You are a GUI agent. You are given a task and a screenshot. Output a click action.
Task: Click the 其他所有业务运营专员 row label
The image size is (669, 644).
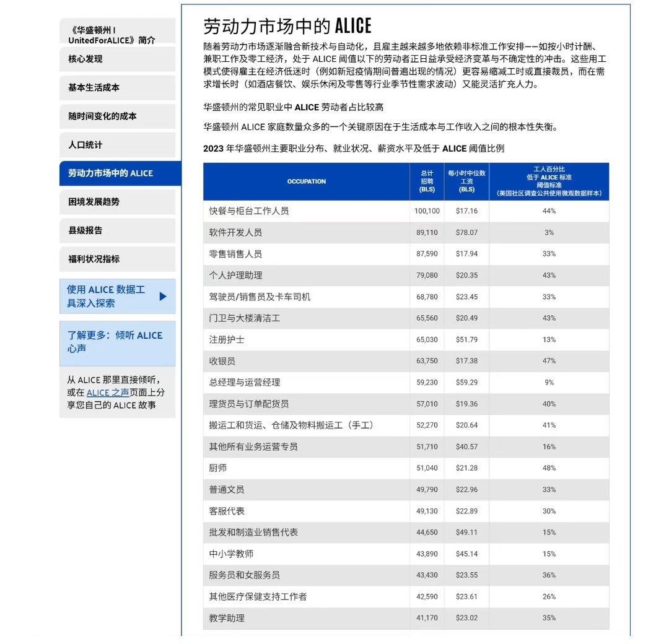click(253, 447)
